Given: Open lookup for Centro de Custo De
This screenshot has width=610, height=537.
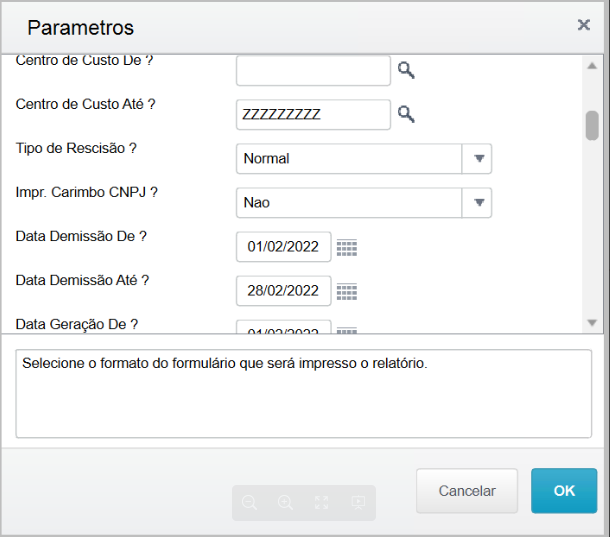Looking at the screenshot, I should [x=406, y=70].
